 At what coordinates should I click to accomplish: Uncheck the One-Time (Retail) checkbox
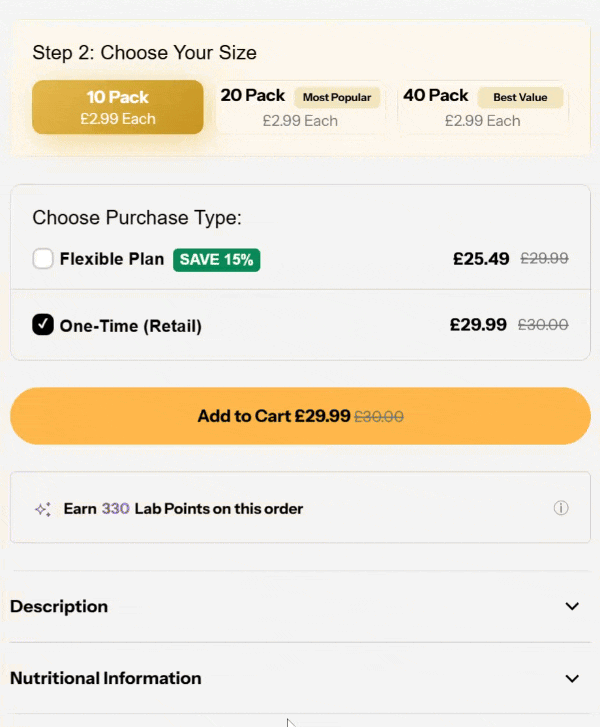tap(43, 325)
